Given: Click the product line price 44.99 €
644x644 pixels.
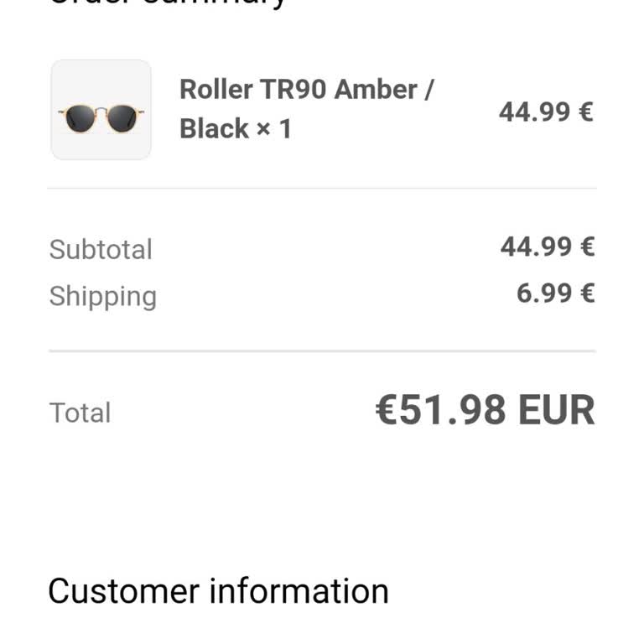Looking at the screenshot, I should pyautogui.click(x=546, y=112).
